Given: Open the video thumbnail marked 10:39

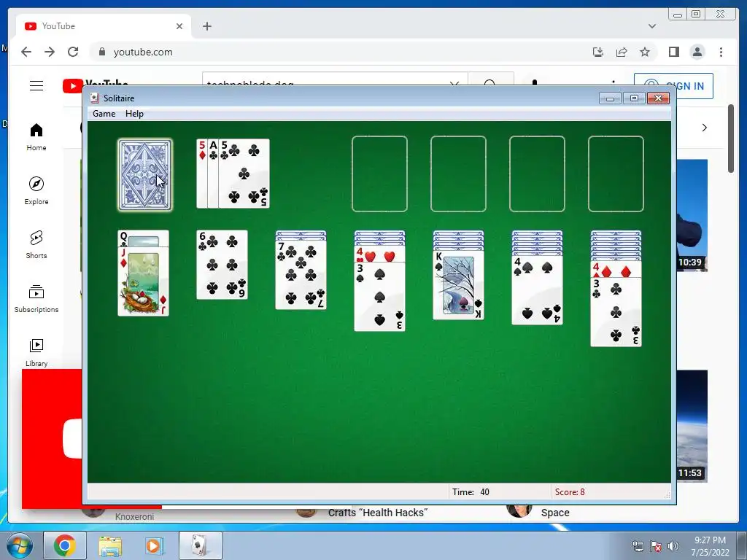Looking at the screenshot, I should click(692, 215).
